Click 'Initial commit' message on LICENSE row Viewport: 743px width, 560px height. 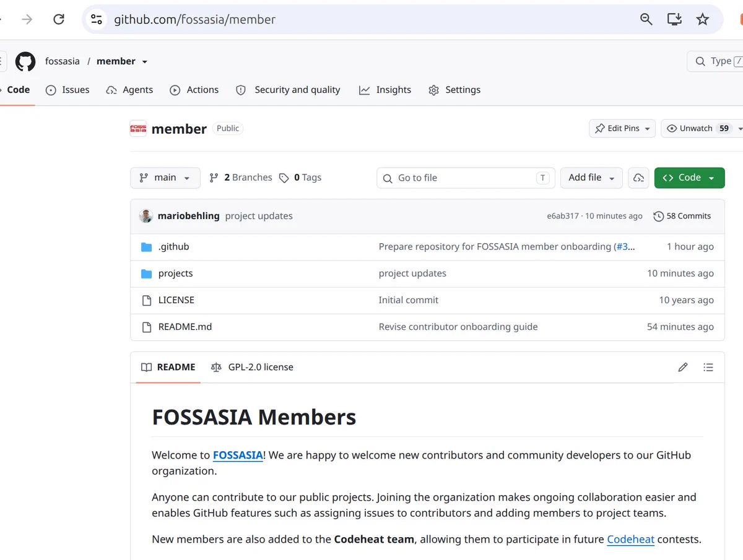tap(409, 300)
